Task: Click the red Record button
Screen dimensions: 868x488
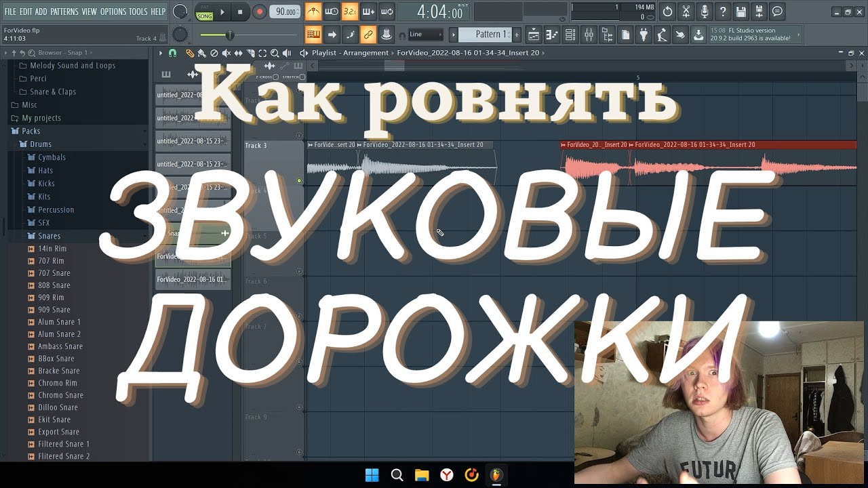Action: [259, 12]
